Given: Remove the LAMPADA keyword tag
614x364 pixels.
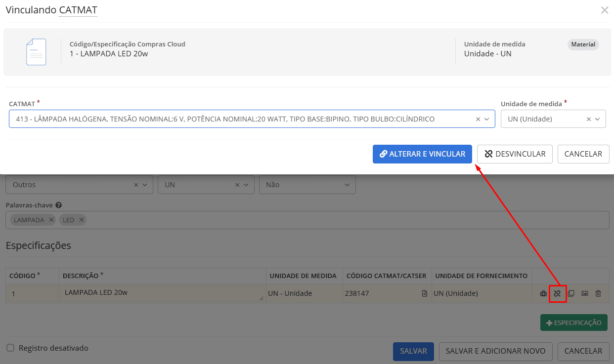Looking at the screenshot, I should click(51, 220).
